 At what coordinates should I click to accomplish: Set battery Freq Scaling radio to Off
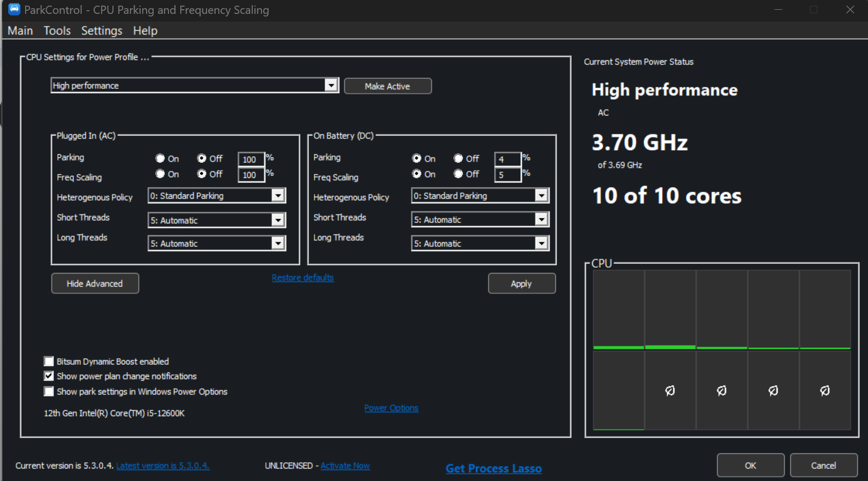458,174
